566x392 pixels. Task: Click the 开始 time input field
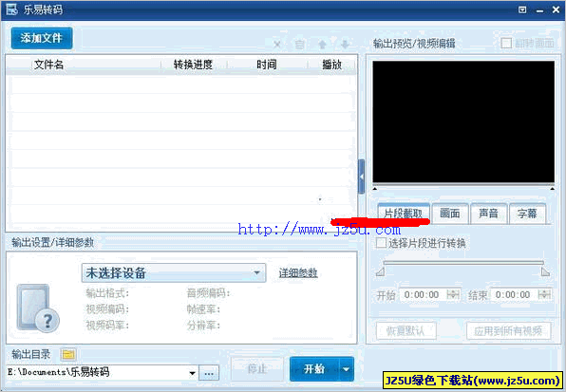coord(423,295)
